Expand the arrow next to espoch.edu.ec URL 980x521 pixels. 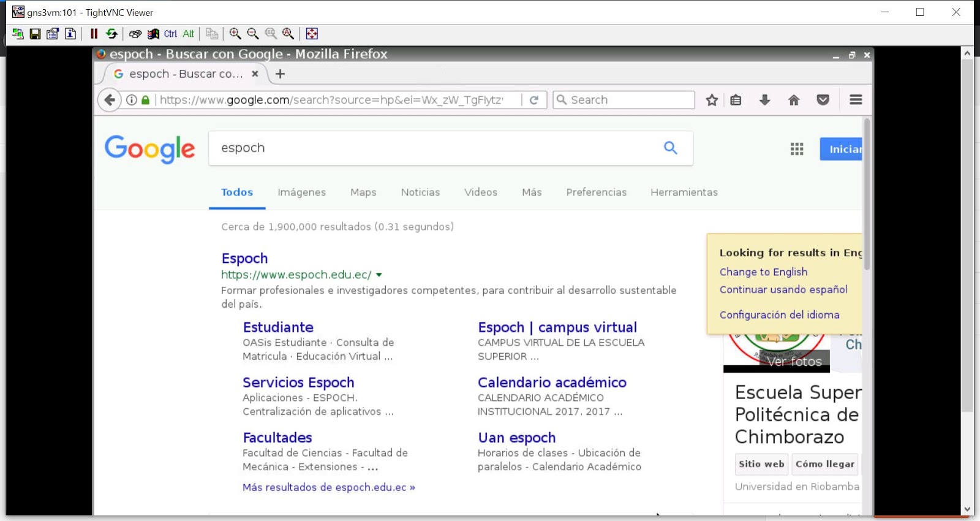pos(379,275)
